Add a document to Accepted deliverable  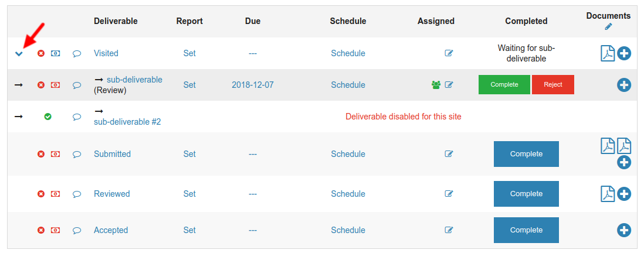(624, 230)
